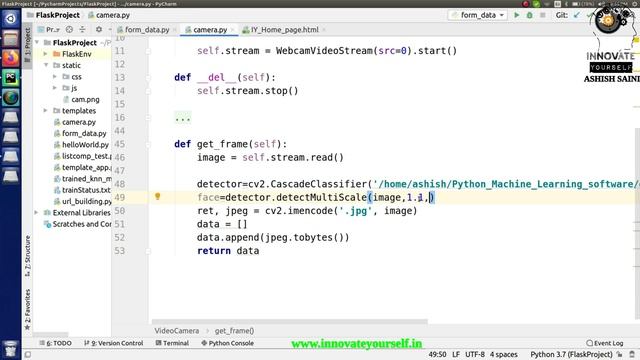Collapse all in project panel toolbar
The image size is (640, 360).
pyautogui.click(x=82, y=29)
